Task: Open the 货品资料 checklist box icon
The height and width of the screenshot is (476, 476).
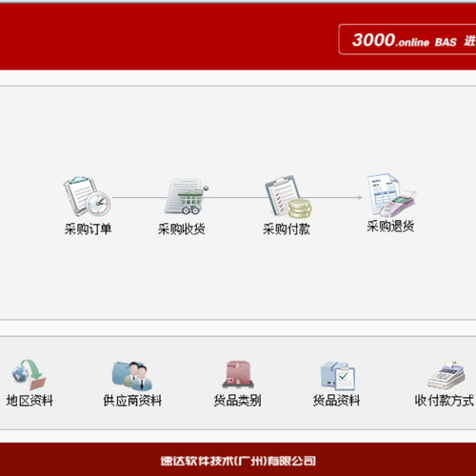Action: tap(337, 376)
